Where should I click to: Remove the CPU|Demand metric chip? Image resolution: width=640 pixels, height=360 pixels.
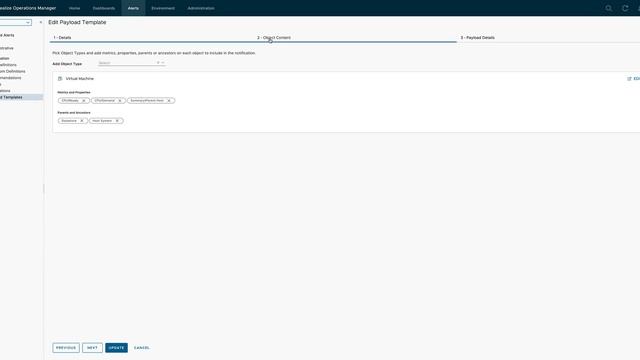pos(120,100)
